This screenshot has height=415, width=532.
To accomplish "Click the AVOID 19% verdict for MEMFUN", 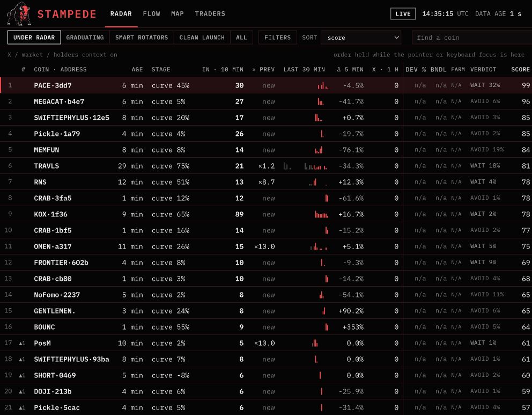I will [487, 149].
